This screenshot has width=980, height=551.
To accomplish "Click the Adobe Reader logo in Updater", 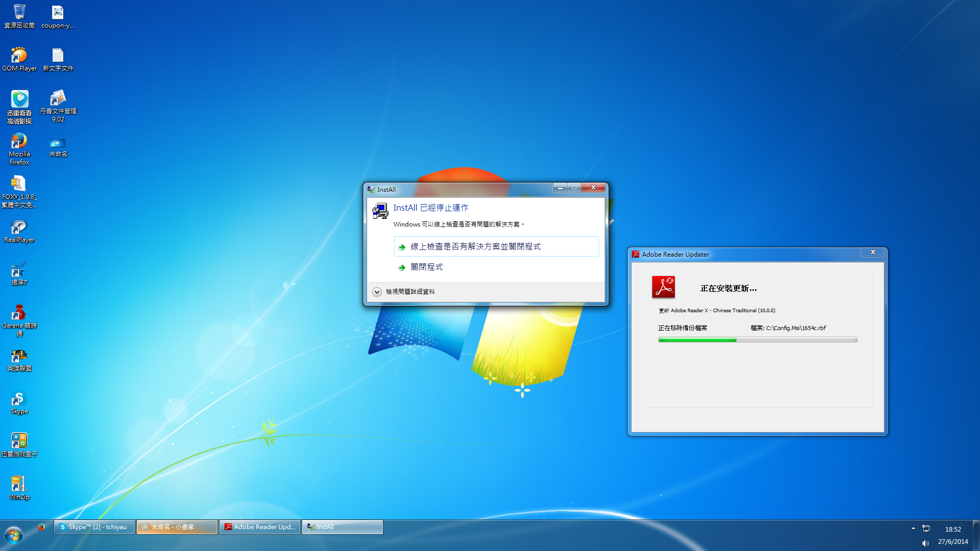I will (x=663, y=287).
